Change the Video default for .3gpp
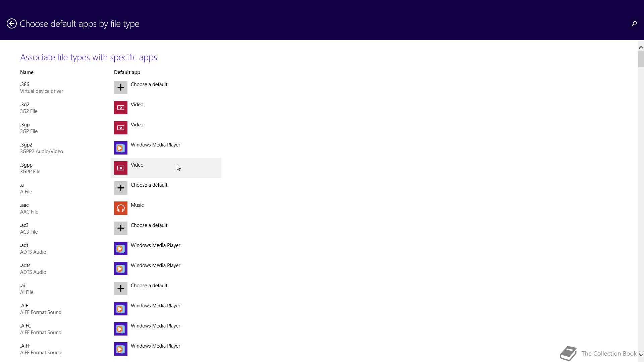644x362 pixels. pyautogui.click(x=166, y=168)
